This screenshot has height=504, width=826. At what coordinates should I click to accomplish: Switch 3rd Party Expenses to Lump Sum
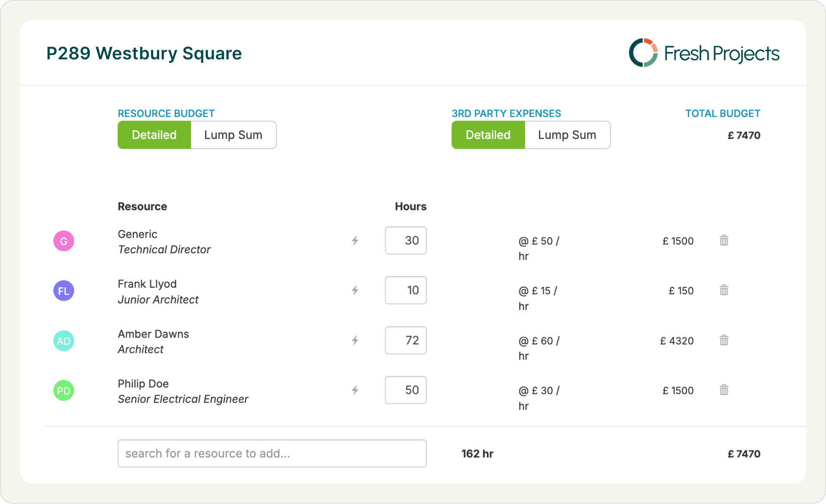click(x=567, y=135)
